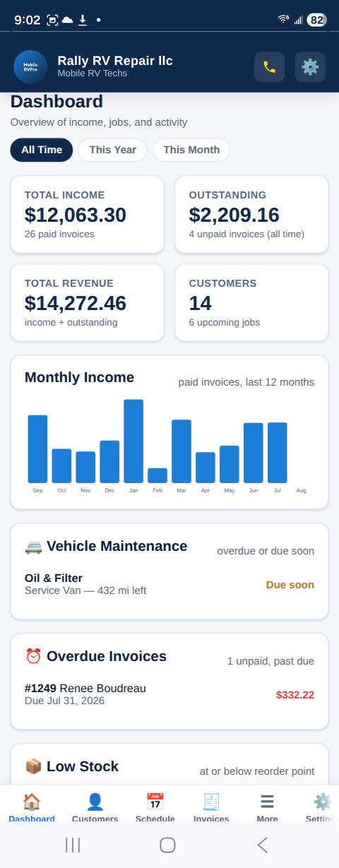
Task: Tap the Wi-Fi icon in status bar
Action: [x=284, y=20]
